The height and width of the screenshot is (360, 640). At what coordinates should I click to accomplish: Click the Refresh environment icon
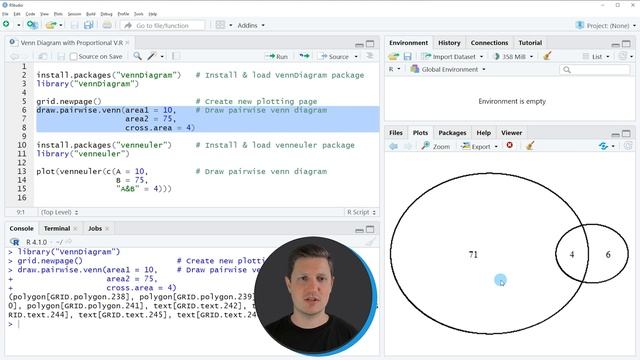622,56
